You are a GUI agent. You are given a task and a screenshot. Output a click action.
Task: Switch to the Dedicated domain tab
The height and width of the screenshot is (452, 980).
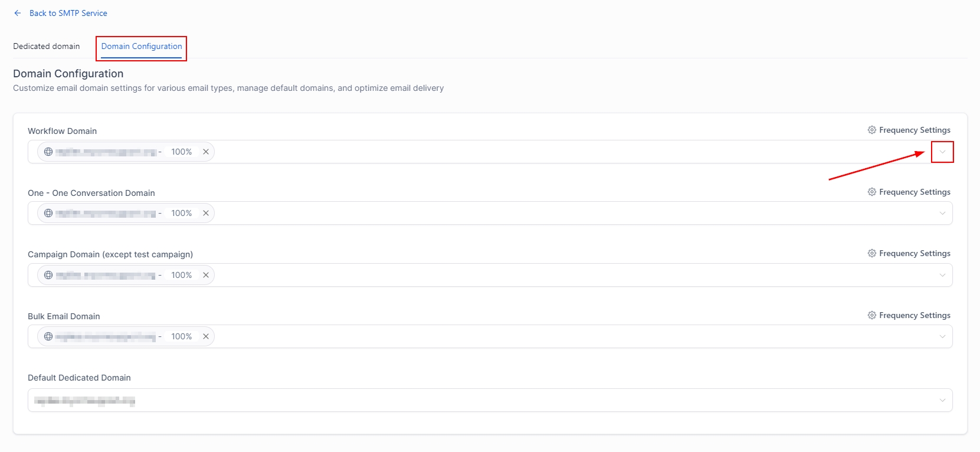point(47,46)
